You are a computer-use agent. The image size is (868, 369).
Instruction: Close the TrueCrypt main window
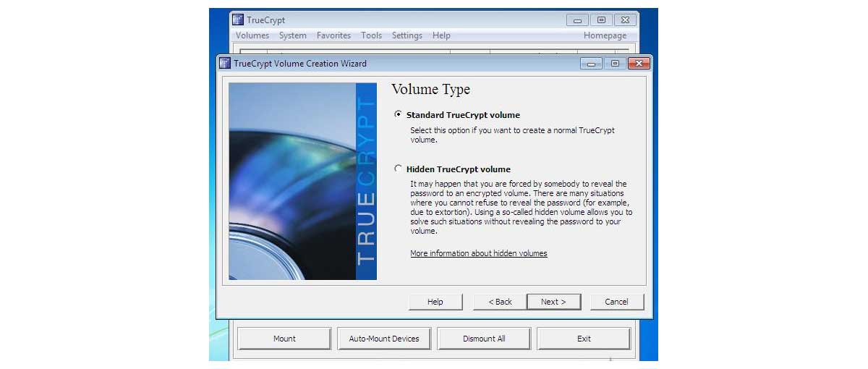626,20
